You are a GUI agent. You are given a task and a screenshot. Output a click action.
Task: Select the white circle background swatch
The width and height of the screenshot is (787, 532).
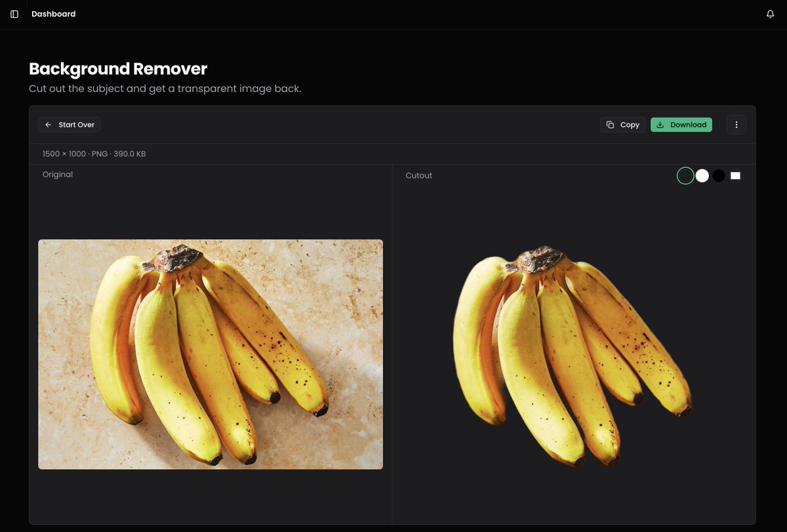tap(702, 176)
